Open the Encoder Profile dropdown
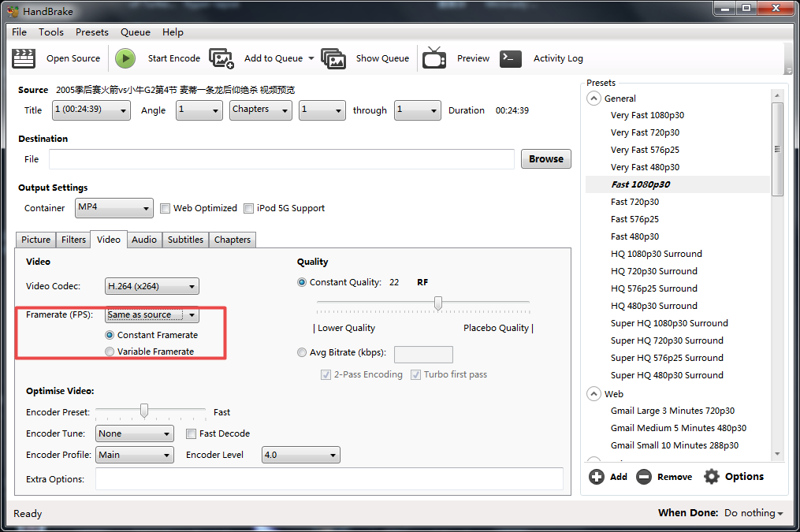800x532 pixels. (135, 455)
